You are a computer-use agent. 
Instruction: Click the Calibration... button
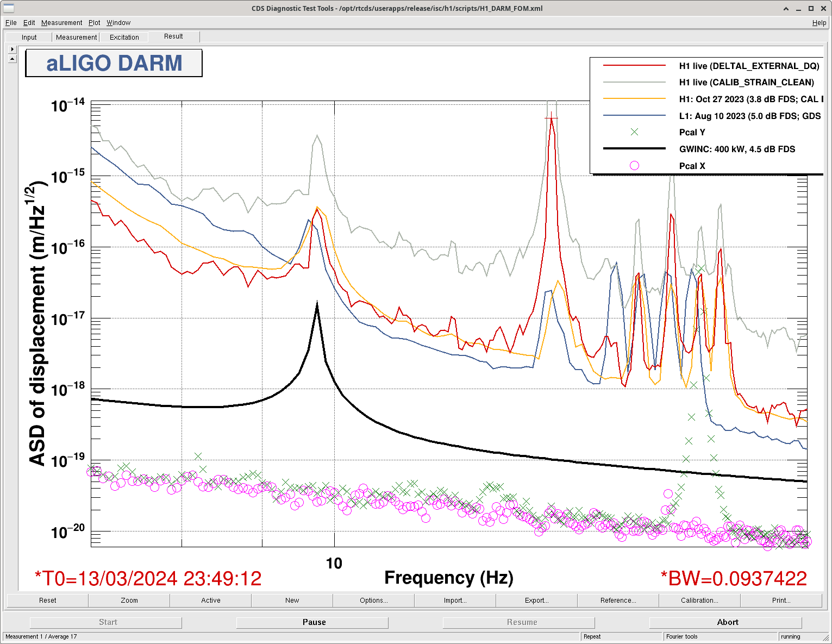699,601
